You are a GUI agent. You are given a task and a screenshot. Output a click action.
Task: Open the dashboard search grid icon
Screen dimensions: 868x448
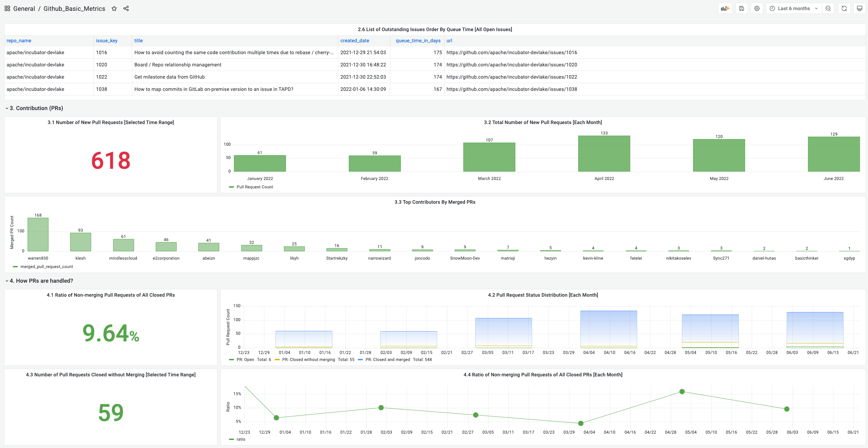[x=7, y=8]
